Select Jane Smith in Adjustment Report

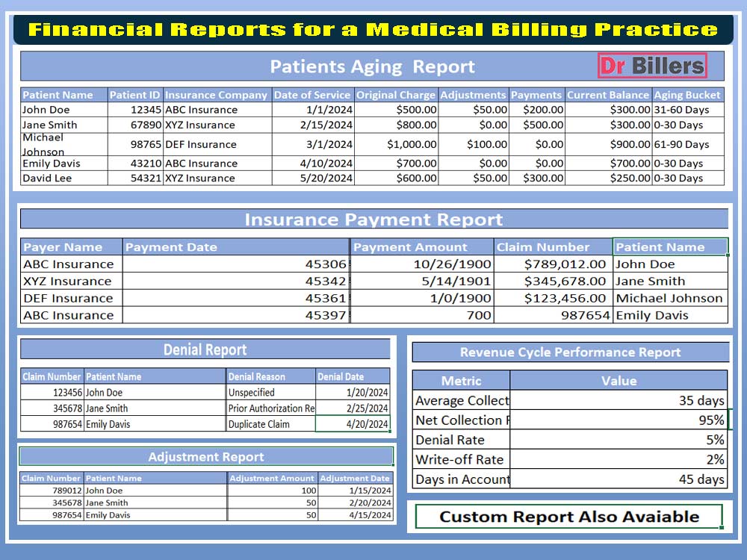pos(155,503)
